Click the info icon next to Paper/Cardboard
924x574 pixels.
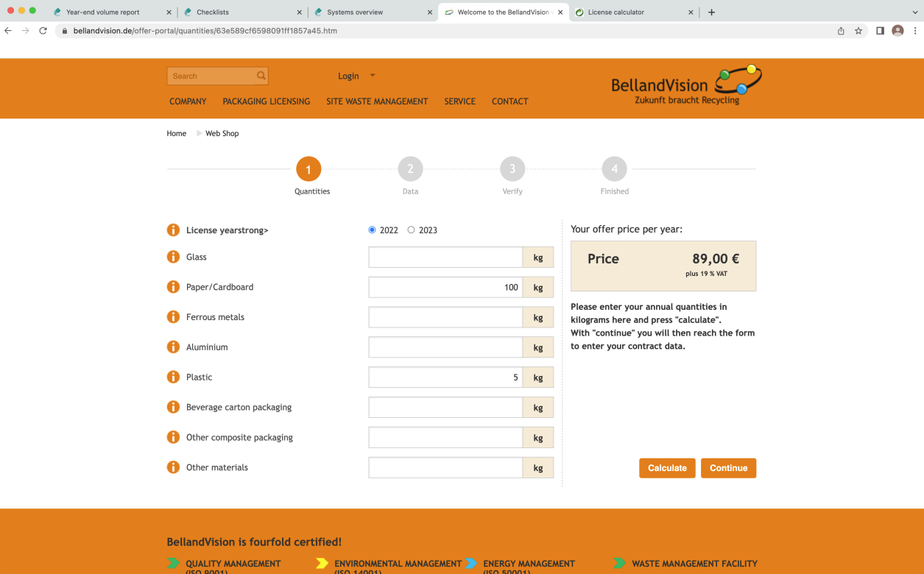coord(173,287)
